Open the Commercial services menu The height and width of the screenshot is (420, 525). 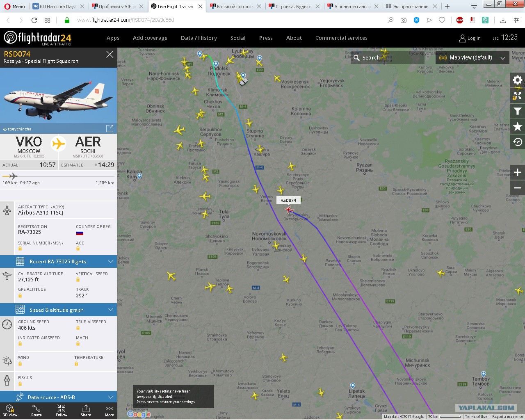coord(341,38)
